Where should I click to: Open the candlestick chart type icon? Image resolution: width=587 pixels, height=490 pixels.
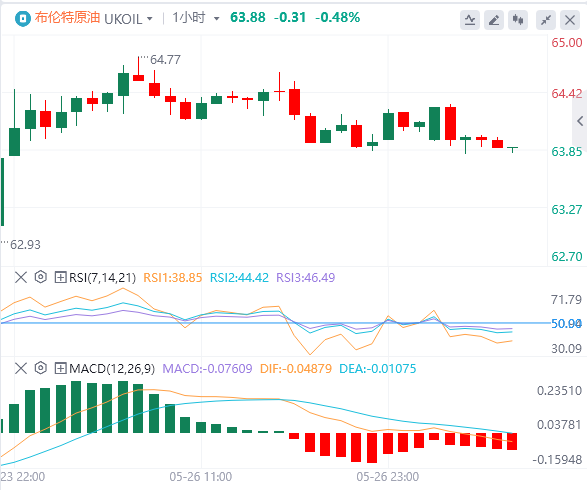point(518,19)
